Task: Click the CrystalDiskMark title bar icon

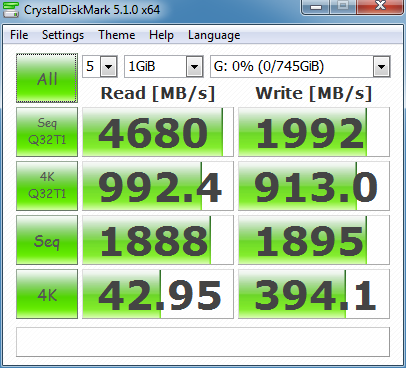Action: coord(11,9)
